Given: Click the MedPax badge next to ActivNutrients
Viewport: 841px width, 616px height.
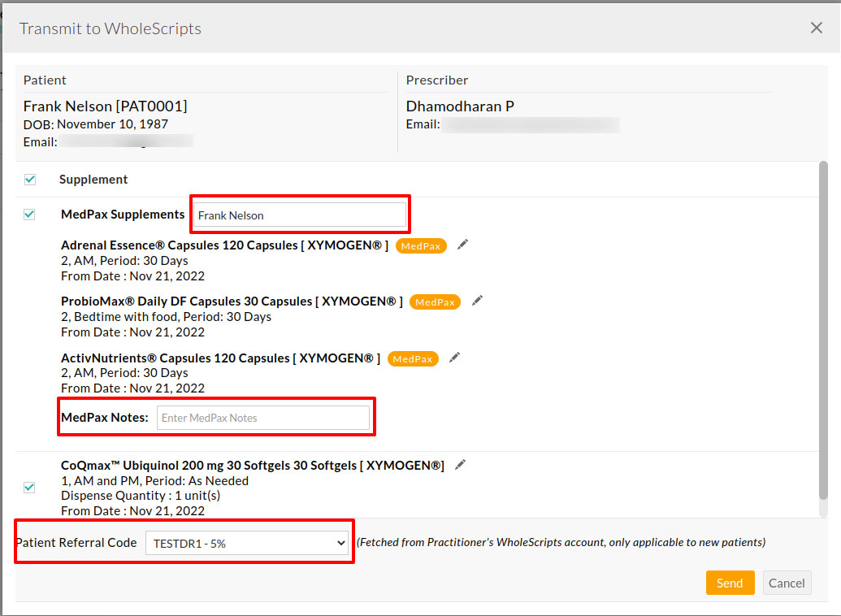Looking at the screenshot, I should (x=413, y=358).
